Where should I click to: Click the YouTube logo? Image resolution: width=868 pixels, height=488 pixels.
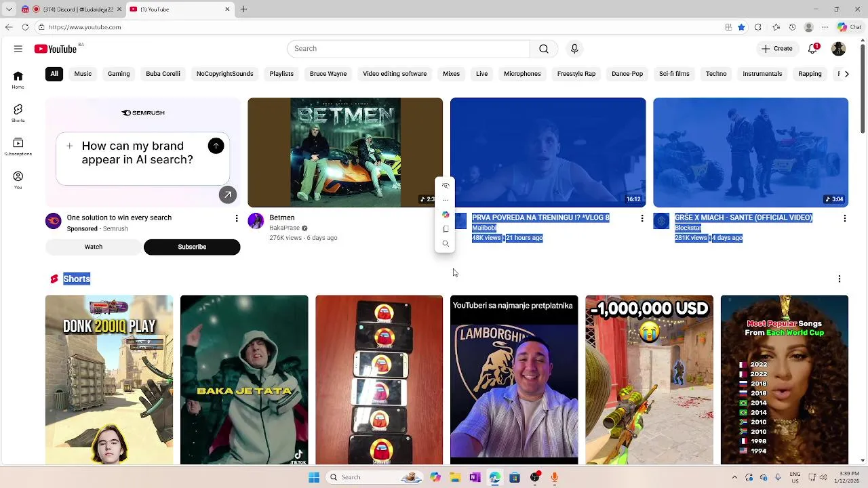pyautogui.click(x=56, y=49)
